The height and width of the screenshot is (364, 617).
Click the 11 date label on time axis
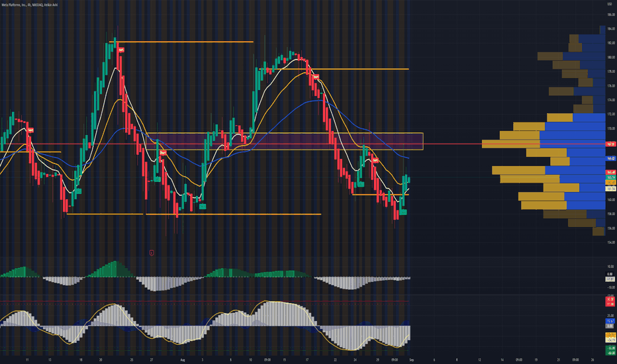click(x=26, y=359)
